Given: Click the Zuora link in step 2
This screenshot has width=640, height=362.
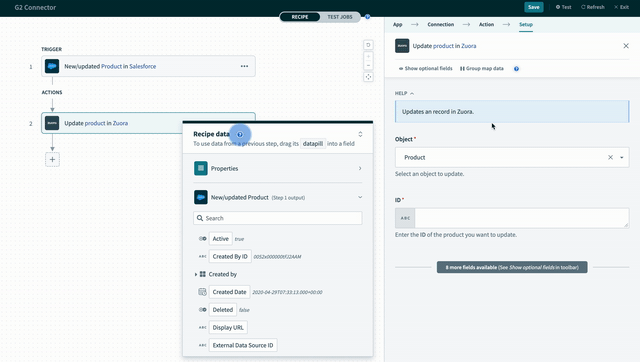Looking at the screenshot, I should (120, 123).
